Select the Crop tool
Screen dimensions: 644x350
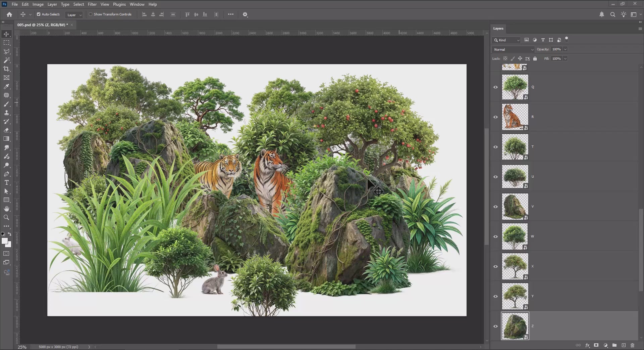tap(6, 69)
